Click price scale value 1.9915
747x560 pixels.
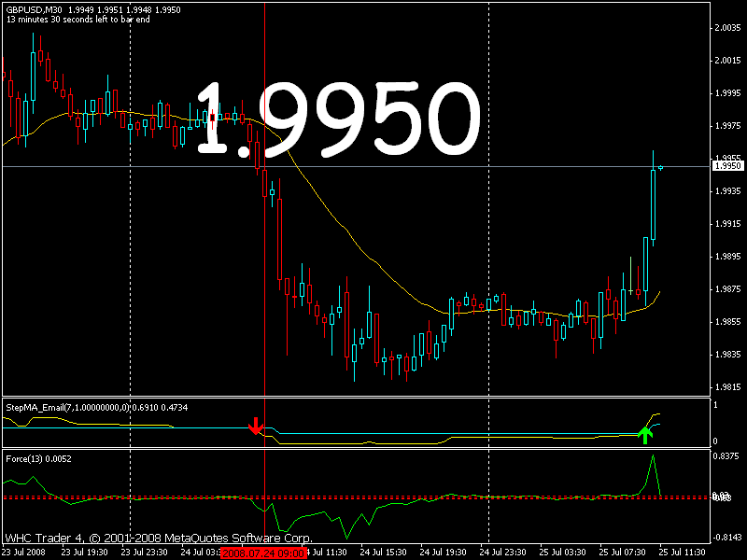pyautogui.click(x=728, y=224)
